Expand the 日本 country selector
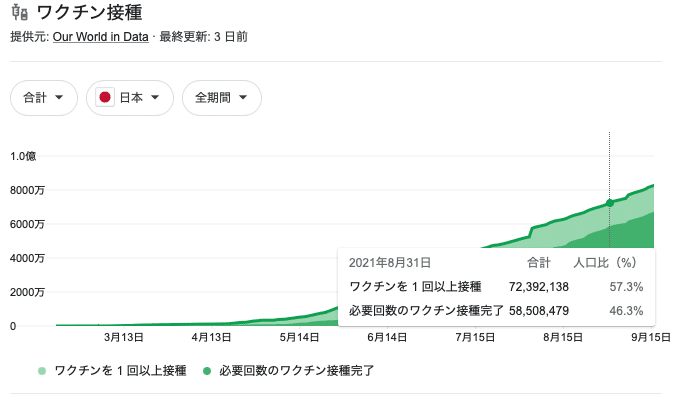 pyautogui.click(x=130, y=98)
